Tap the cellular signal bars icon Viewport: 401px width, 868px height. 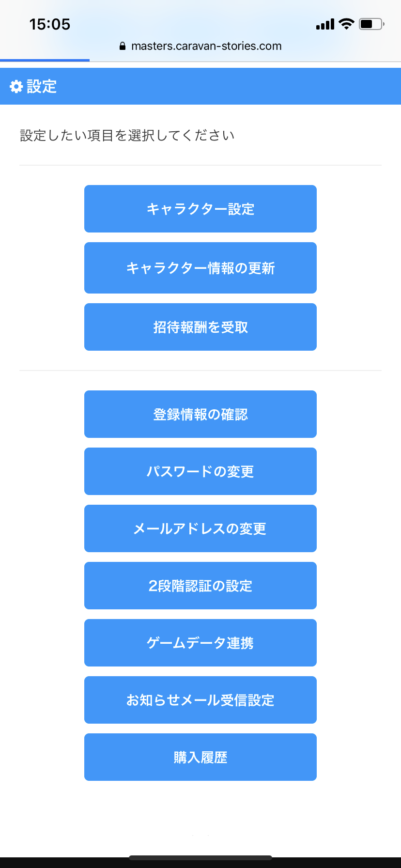[325, 24]
